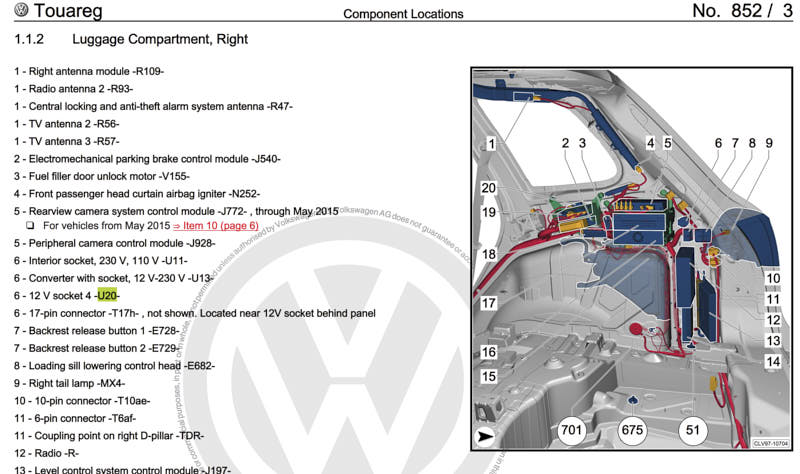The width and height of the screenshot is (800, 474).
Task: Click the circled 51 ground point marker
Action: [x=690, y=430]
